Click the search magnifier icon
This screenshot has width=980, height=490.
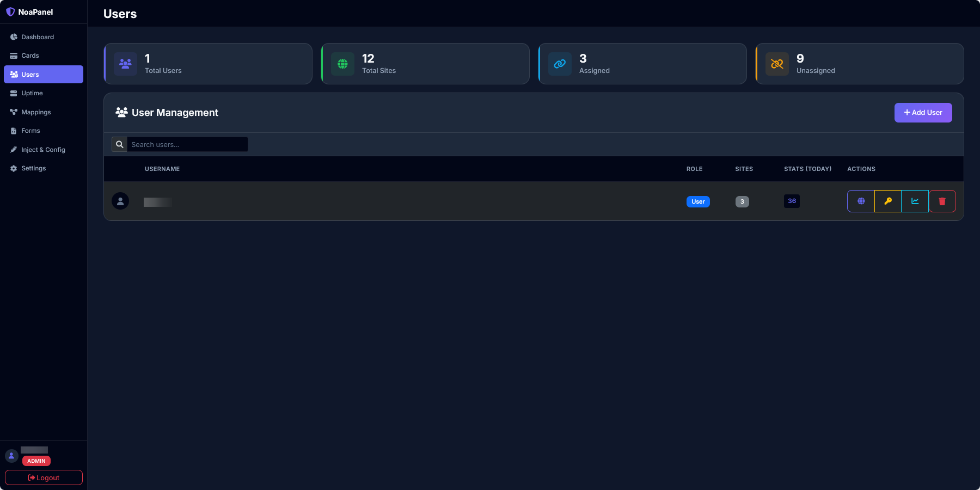(x=120, y=144)
